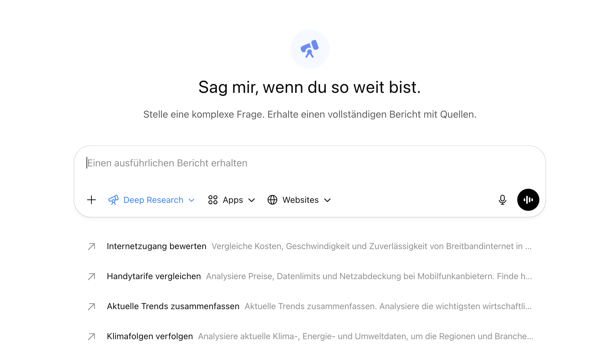Choose the Aktuelle Trends zusammenfassen suggestion

pyautogui.click(x=173, y=306)
